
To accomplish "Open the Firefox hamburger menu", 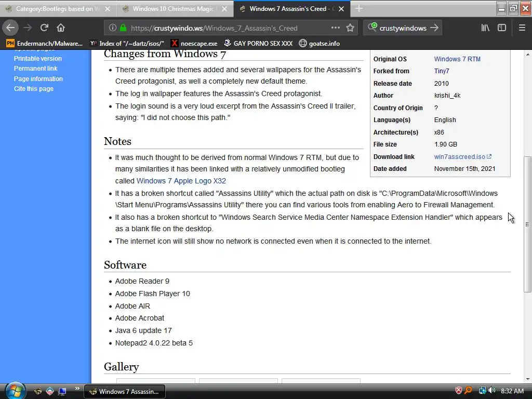I will [522, 28].
